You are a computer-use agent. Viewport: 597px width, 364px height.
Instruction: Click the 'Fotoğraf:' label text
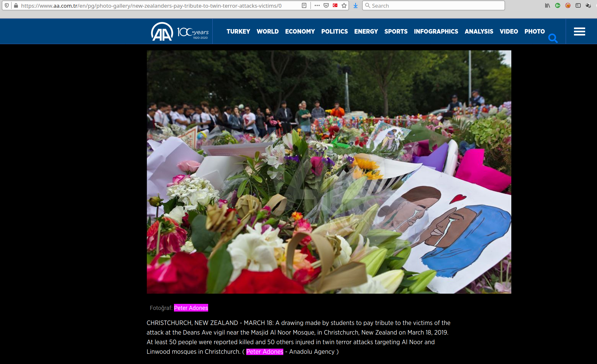pos(161,308)
